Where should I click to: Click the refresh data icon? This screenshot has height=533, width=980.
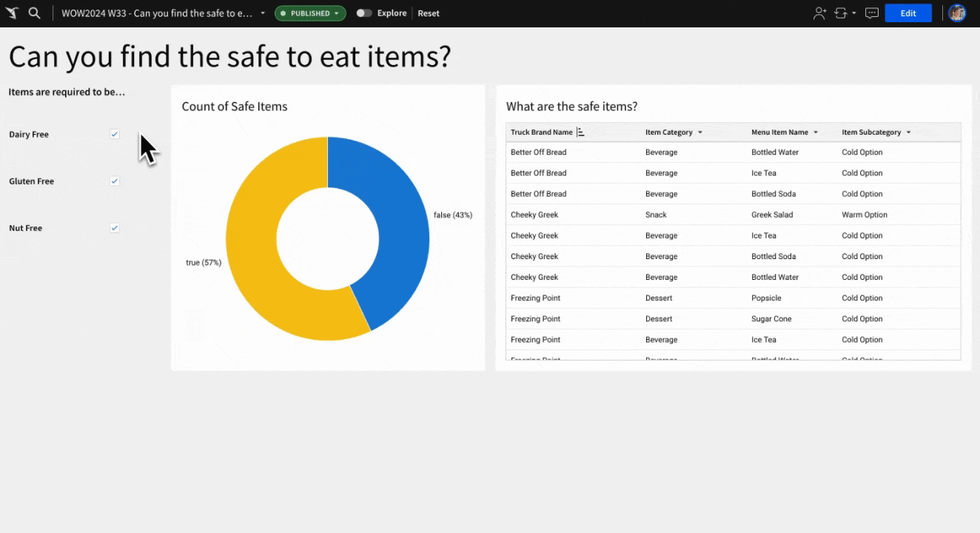(840, 13)
